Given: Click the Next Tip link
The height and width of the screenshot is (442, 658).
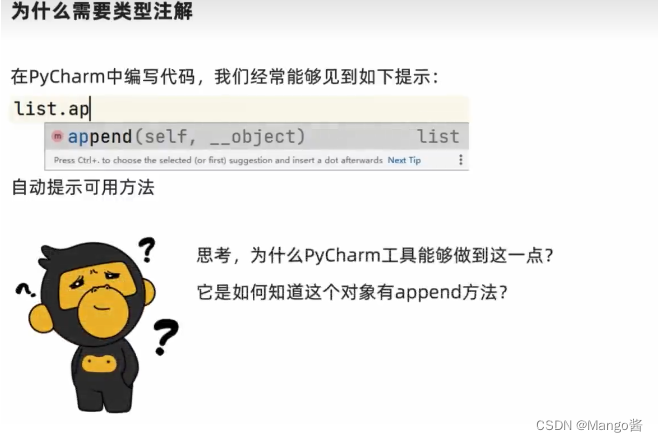Looking at the screenshot, I should coord(404,160).
